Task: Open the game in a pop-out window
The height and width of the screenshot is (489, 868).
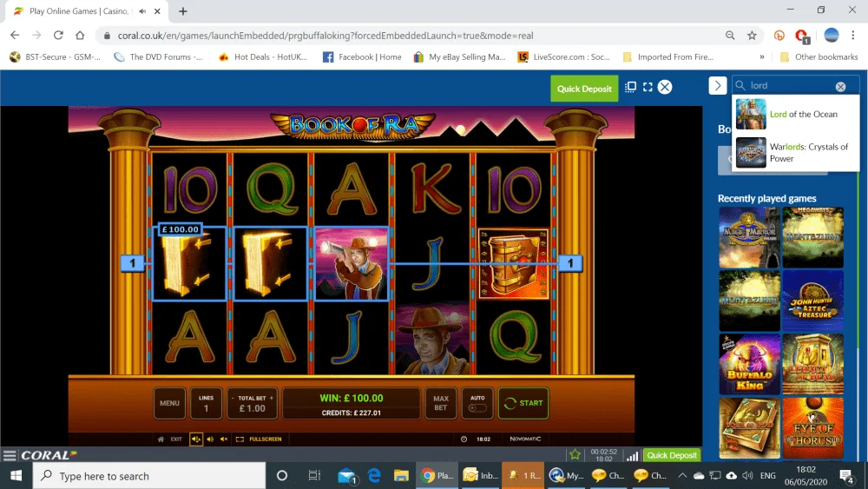Action: pyautogui.click(x=630, y=87)
